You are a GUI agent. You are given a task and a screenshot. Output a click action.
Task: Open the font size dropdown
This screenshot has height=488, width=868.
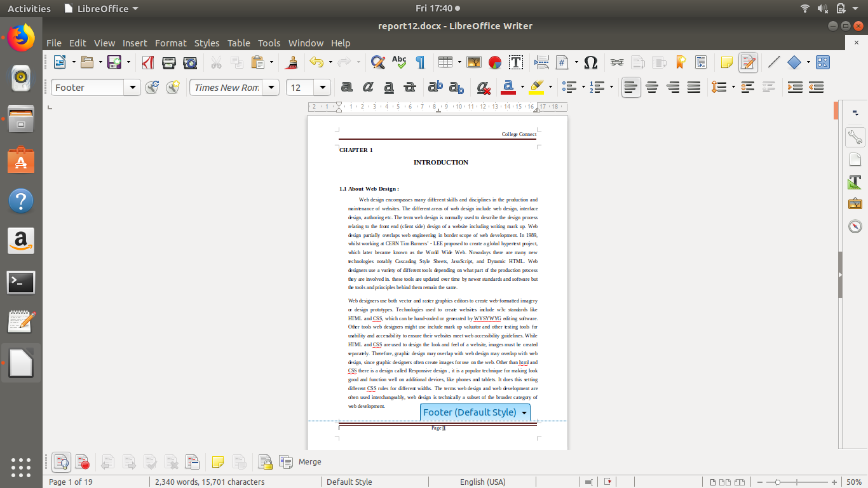pos(323,87)
